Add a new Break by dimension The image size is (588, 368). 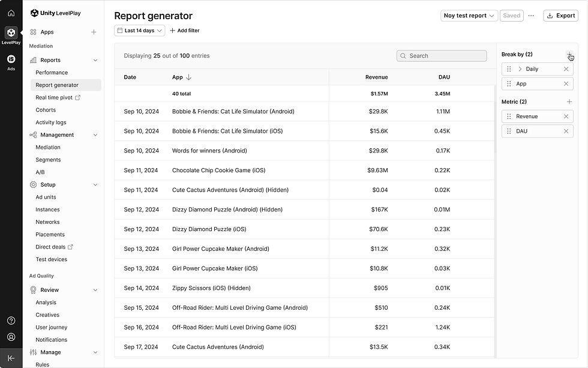point(569,55)
